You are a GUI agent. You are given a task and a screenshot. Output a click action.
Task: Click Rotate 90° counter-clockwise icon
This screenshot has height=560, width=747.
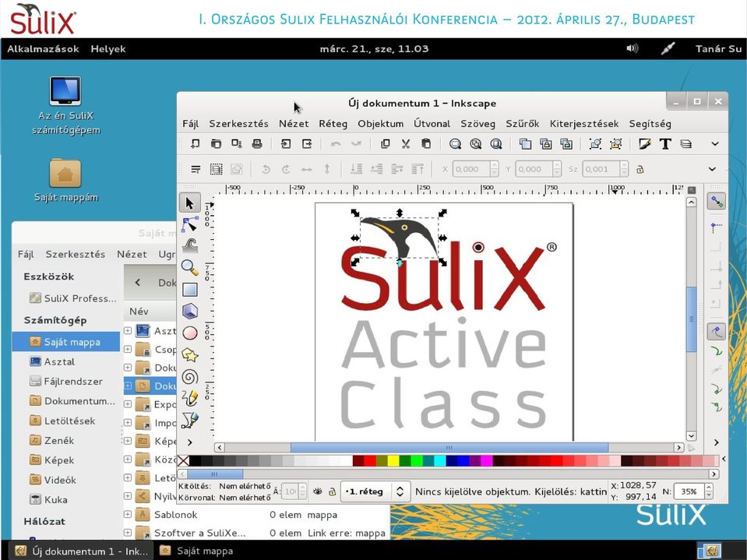[266, 168]
